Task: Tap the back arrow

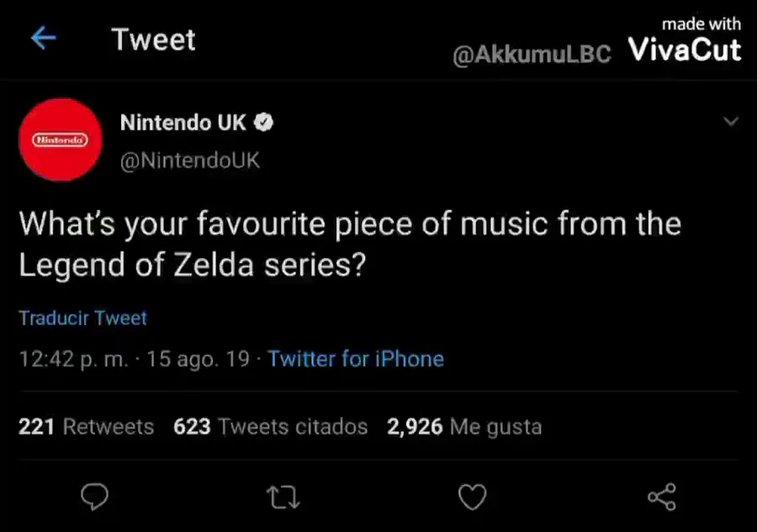Action: 43,38
